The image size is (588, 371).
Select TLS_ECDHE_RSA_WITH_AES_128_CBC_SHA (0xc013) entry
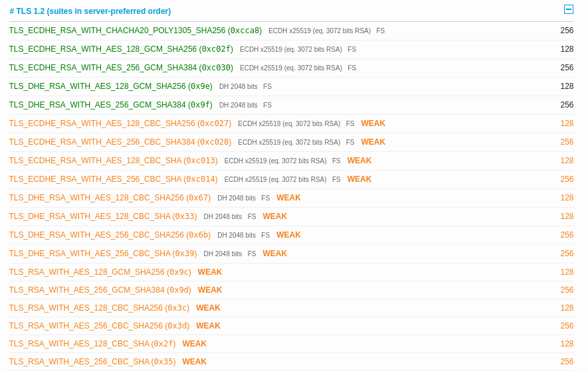(x=113, y=161)
